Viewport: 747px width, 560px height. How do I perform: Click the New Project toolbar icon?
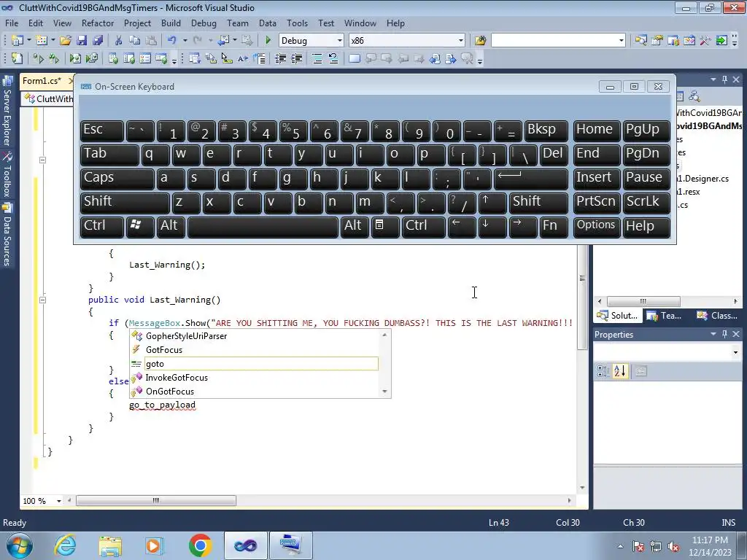(x=18, y=41)
